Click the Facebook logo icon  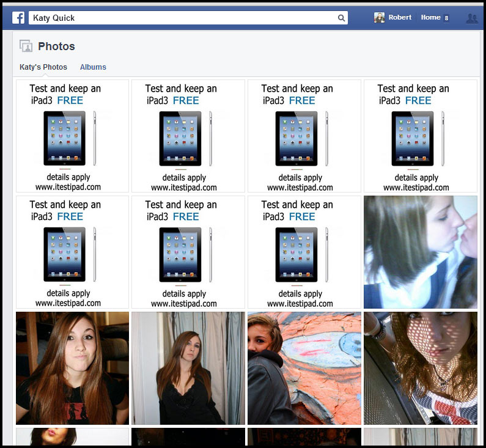[18, 18]
